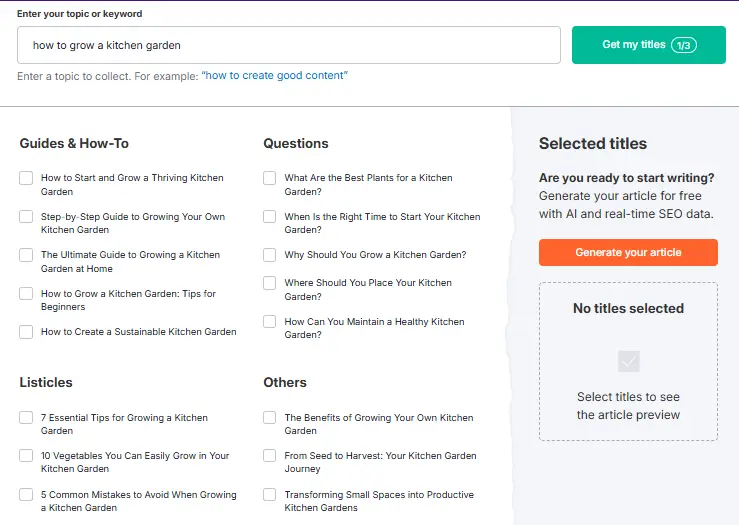Check "From Seed to Harvest" title checkbox
The width and height of the screenshot is (739, 525).
click(x=270, y=456)
